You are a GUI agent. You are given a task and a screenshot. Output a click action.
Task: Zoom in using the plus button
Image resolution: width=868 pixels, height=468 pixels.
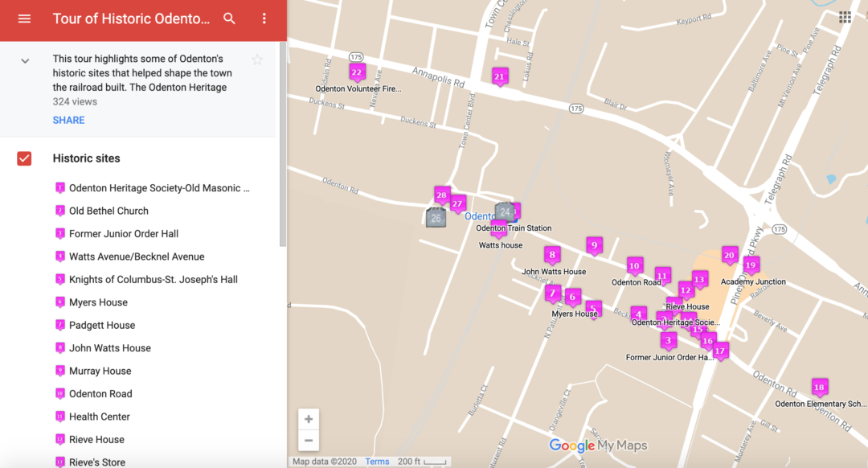click(309, 419)
